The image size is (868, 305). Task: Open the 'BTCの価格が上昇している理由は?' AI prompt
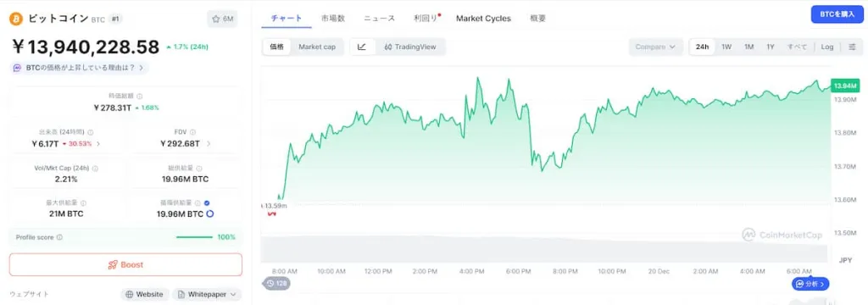tap(79, 68)
